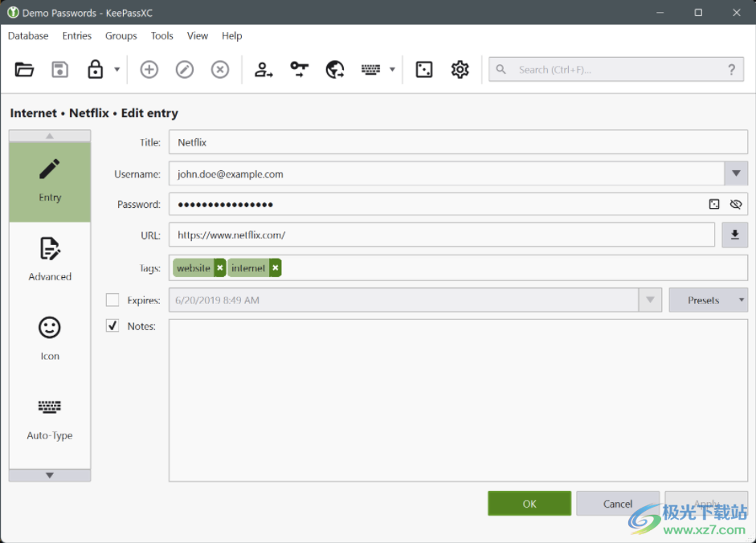The height and width of the screenshot is (543, 756).
Task: Expand the Auto-Type toolbar dropdown arrow
Action: point(393,69)
